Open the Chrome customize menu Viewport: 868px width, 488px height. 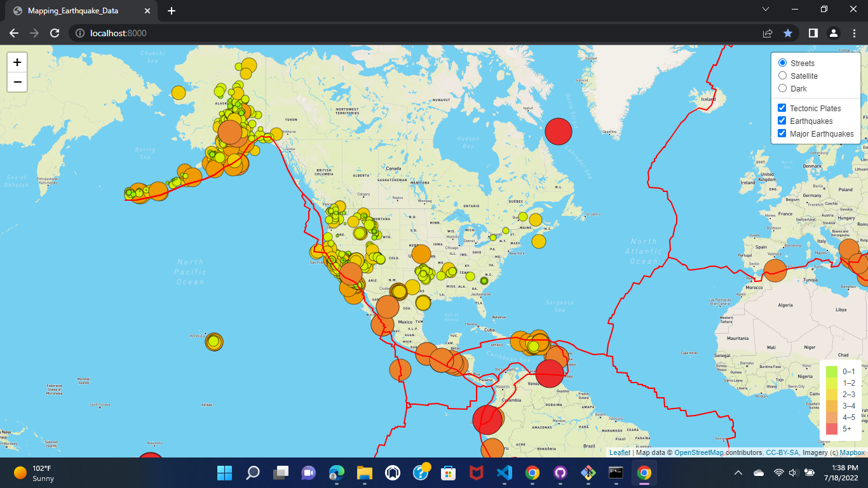click(854, 33)
